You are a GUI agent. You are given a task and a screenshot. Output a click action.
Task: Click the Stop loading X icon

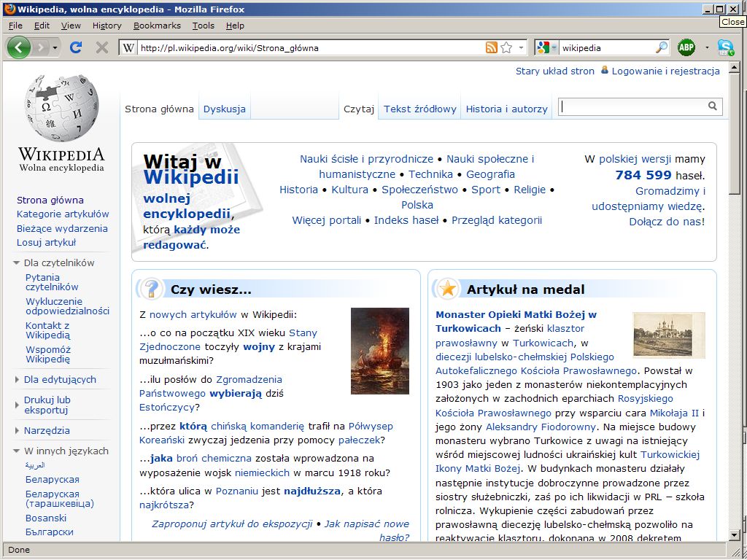click(101, 47)
